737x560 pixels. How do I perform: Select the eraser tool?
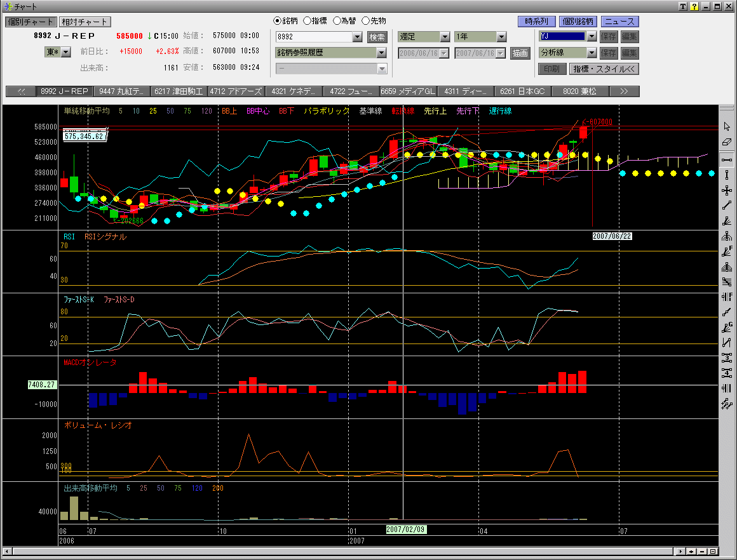727,142
